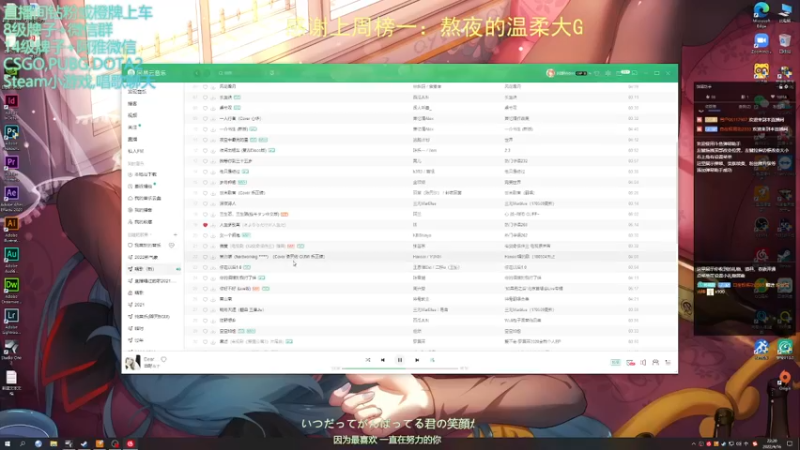The image size is (800, 450).
Task: Open the Adobe Audition desktop icon
Action: (x=11, y=259)
